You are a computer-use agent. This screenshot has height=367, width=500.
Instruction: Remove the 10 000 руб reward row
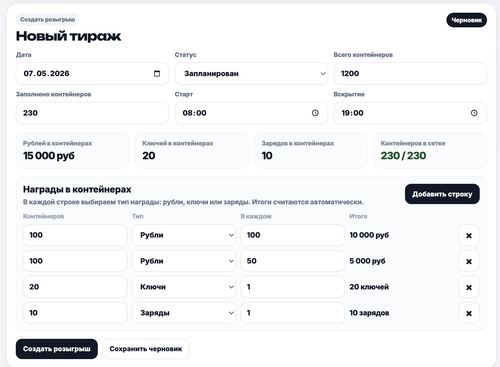469,235
